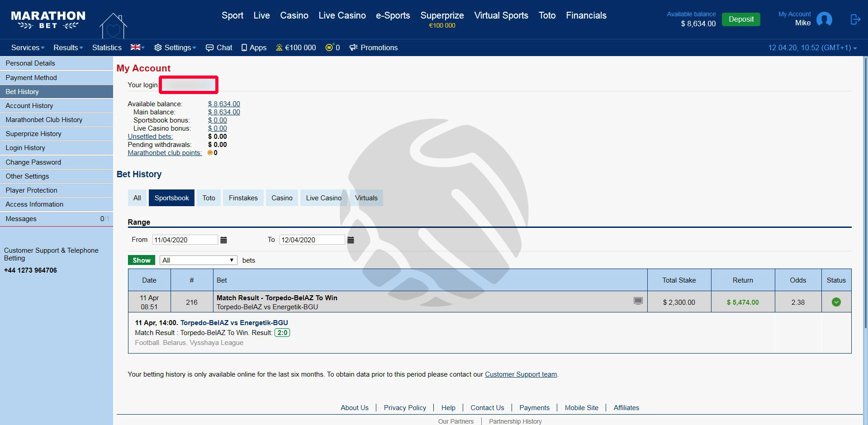Screen dimensions: 868x425
Task: Open Chat from the toolbar
Action: (219, 47)
